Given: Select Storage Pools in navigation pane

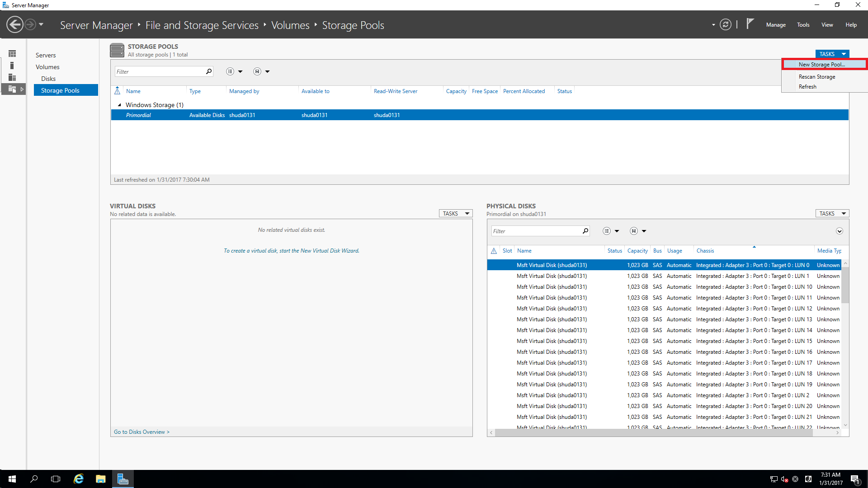Looking at the screenshot, I should [66, 90].
